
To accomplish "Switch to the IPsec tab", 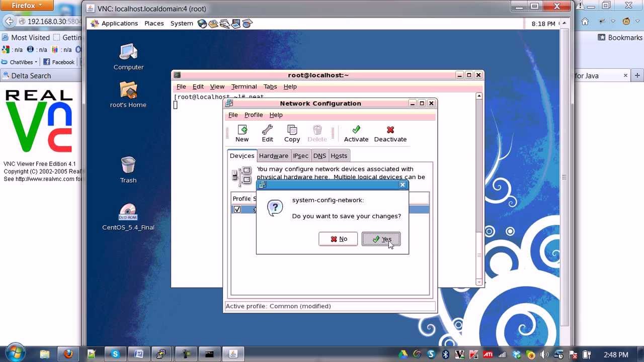I will 300,156.
